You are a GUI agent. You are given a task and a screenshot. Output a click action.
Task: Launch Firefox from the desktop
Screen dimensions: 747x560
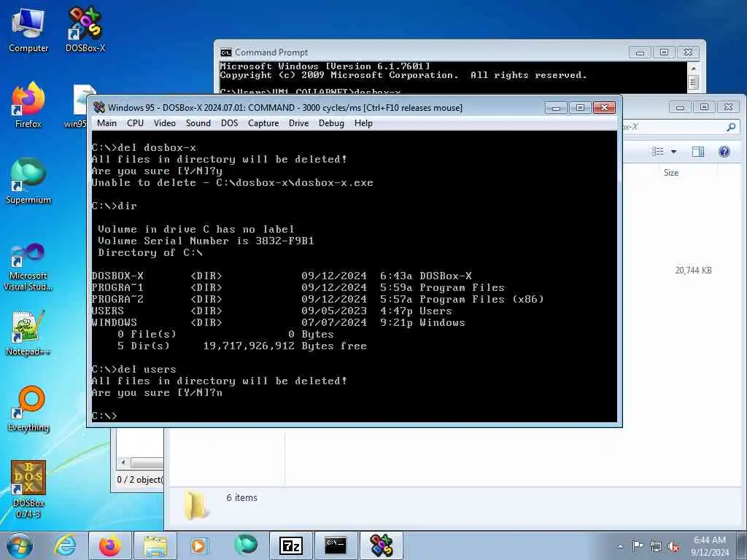pyautogui.click(x=28, y=105)
